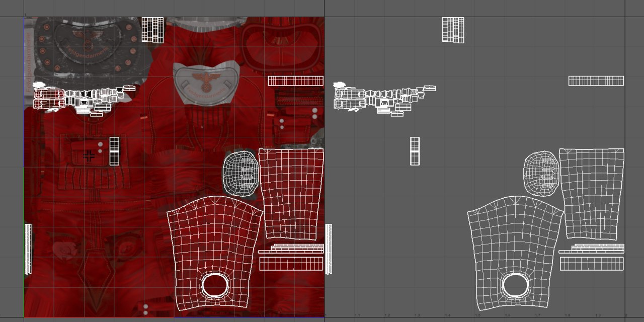Click the thin vertical strip shell between the two tiles

329,249
